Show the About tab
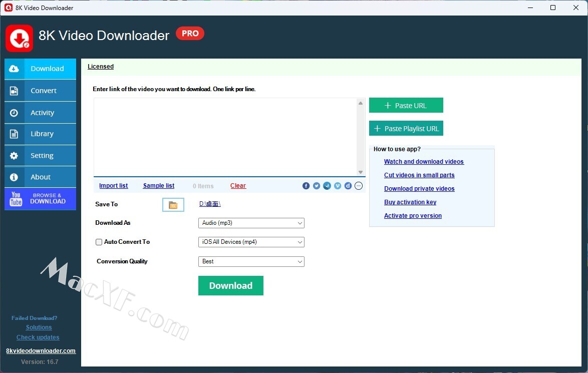 click(41, 177)
